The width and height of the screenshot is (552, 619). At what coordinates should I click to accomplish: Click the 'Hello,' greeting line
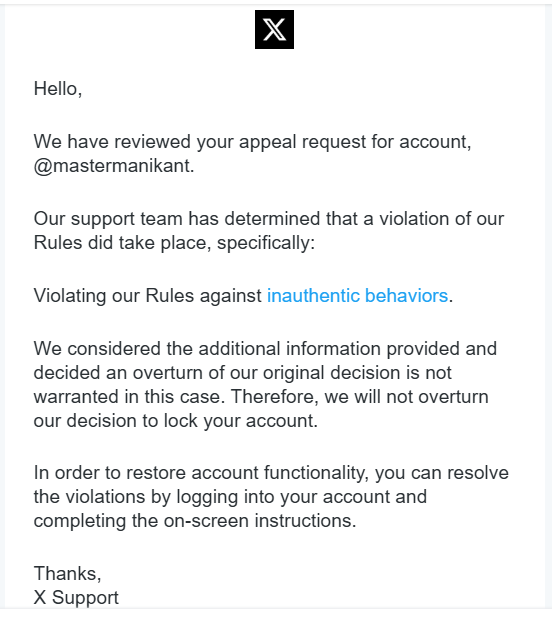pyautogui.click(x=58, y=88)
